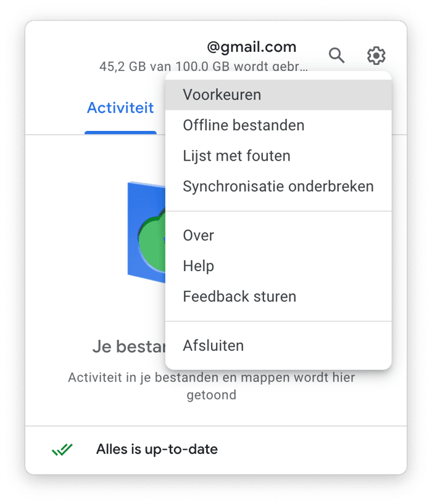Viewport: 432px width, 504px height.
Task: Click the blue folder cloud illustration
Action: [146, 232]
